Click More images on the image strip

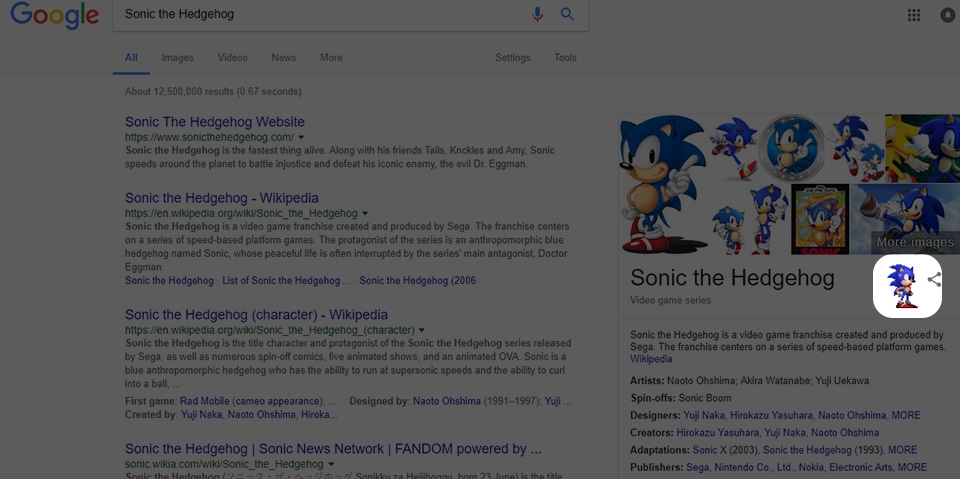[x=914, y=242]
